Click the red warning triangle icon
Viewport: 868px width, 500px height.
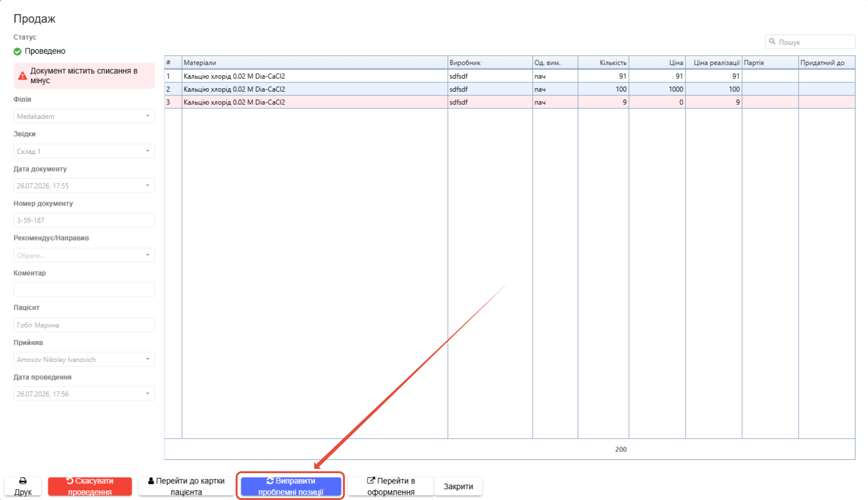coord(23,76)
